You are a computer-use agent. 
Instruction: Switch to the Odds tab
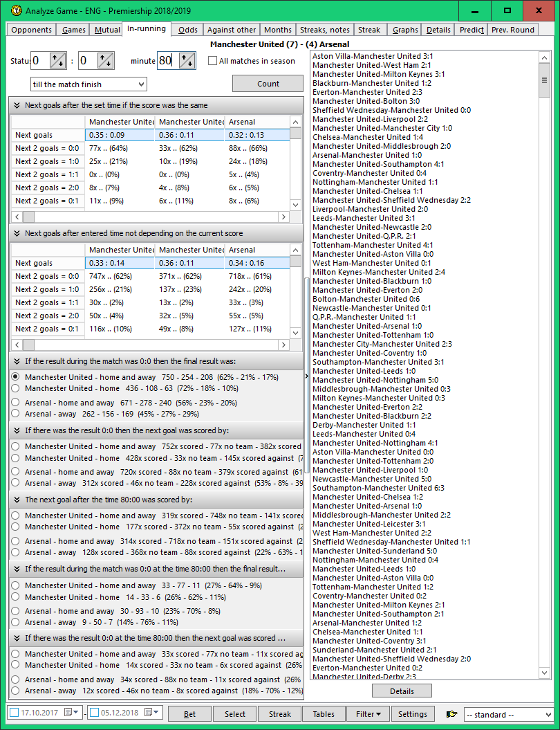pos(187,30)
